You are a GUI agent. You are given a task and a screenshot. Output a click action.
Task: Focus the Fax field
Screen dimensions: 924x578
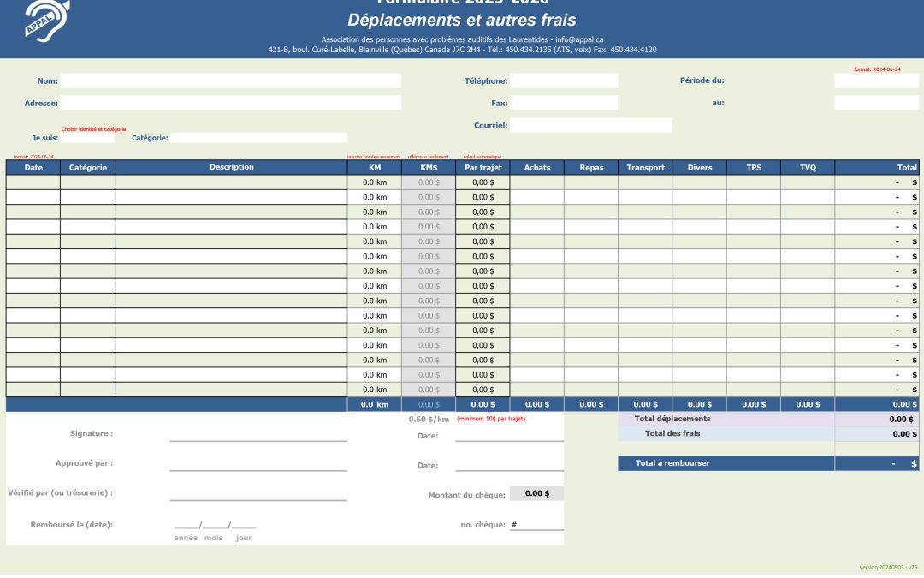click(564, 103)
